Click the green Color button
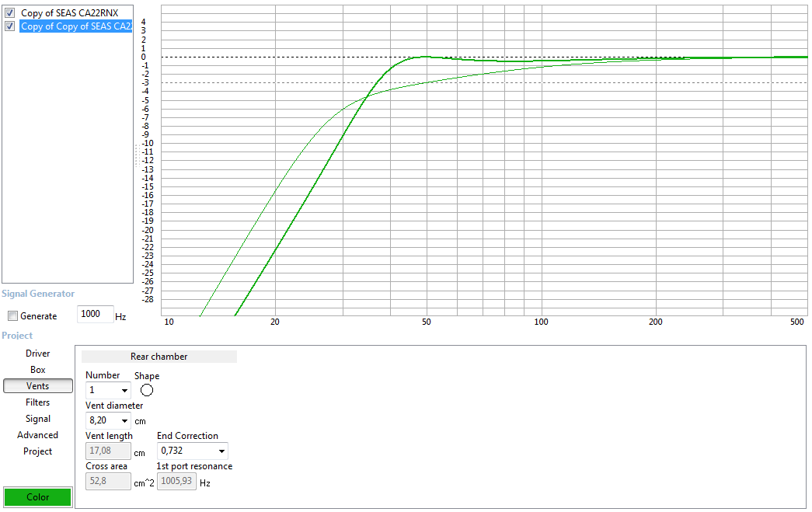 point(38,497)
